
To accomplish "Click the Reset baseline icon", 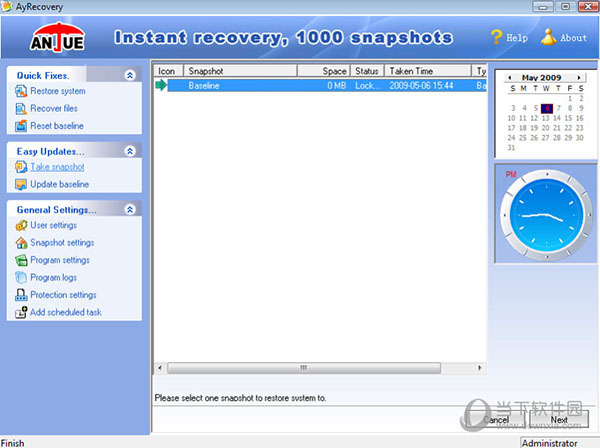I will [21, 126].
